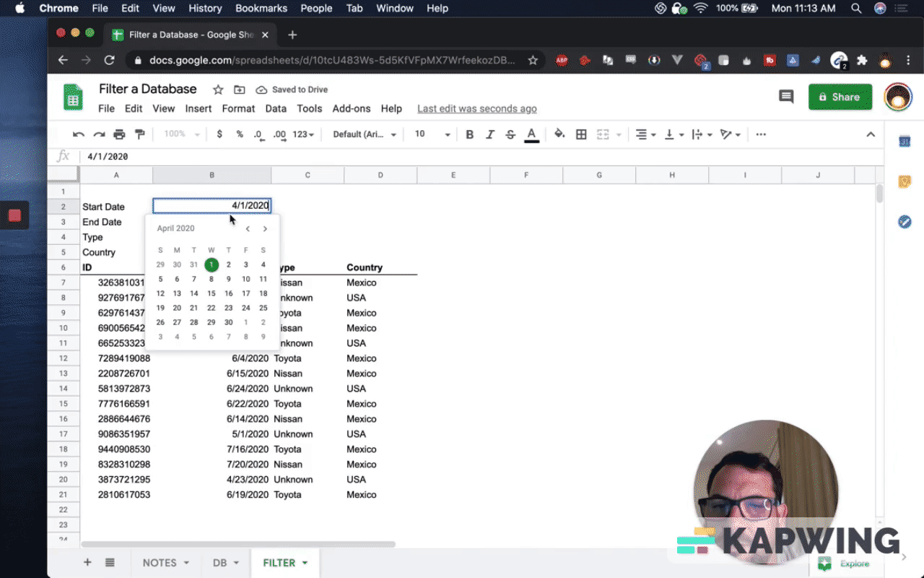This screenshot has height=578, width=924.
Task: Switch to the DB sheet tab
Action: pyautogui.click(x=226, y=563)
